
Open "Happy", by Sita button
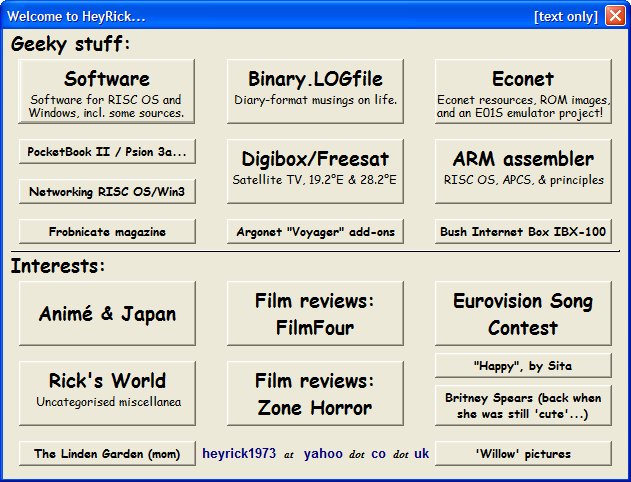point(523,365)
